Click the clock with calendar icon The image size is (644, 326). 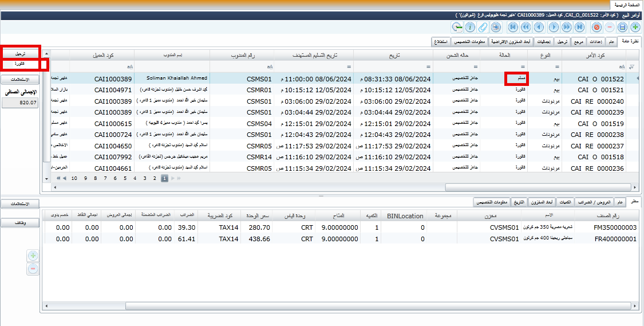457,27
